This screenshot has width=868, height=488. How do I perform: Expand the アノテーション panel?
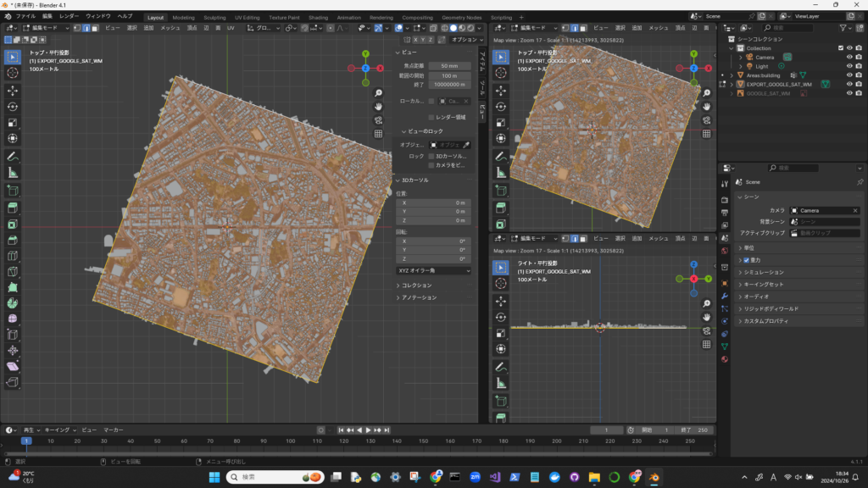pyautogui.click(x=419, y=297)
